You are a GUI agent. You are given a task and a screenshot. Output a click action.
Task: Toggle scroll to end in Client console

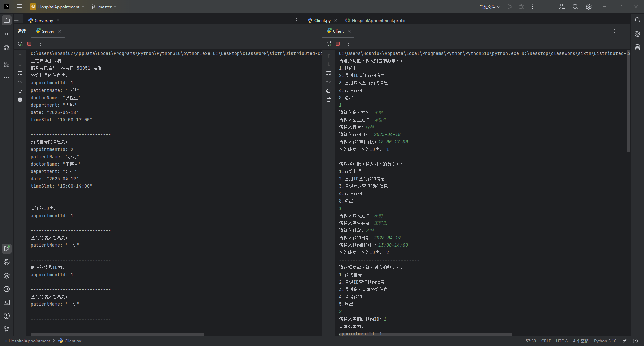(329, 82)
